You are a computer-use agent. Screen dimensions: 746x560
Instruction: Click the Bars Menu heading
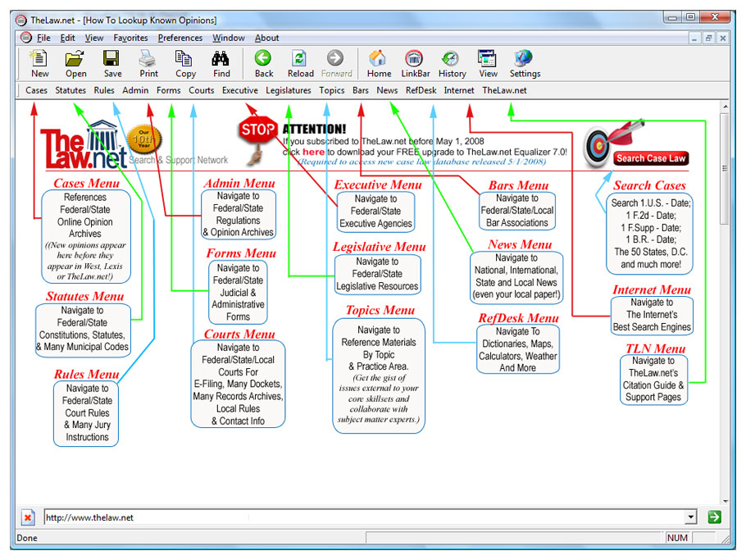coord(518,185)
